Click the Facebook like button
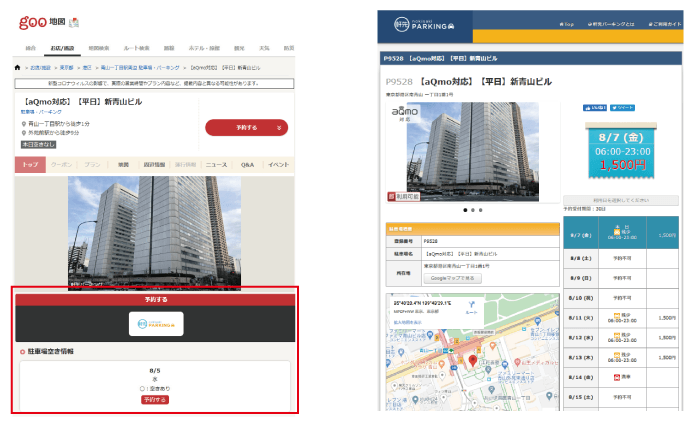Screen dimensions: 700x426 pyautogui.click(x=595, y=106)
